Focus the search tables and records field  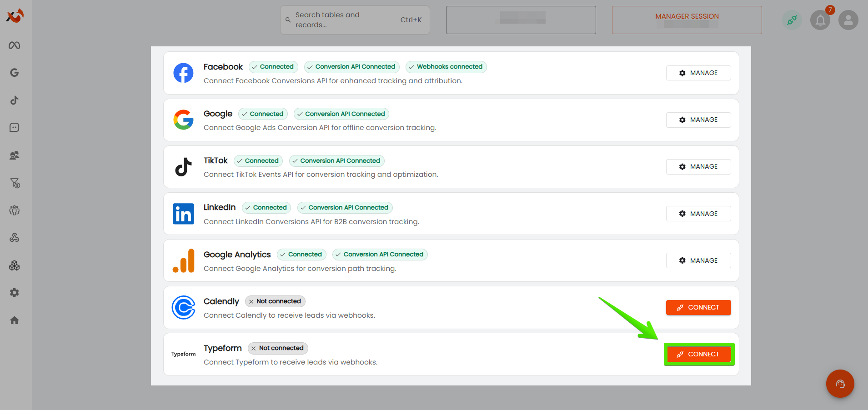pos(346,20)
